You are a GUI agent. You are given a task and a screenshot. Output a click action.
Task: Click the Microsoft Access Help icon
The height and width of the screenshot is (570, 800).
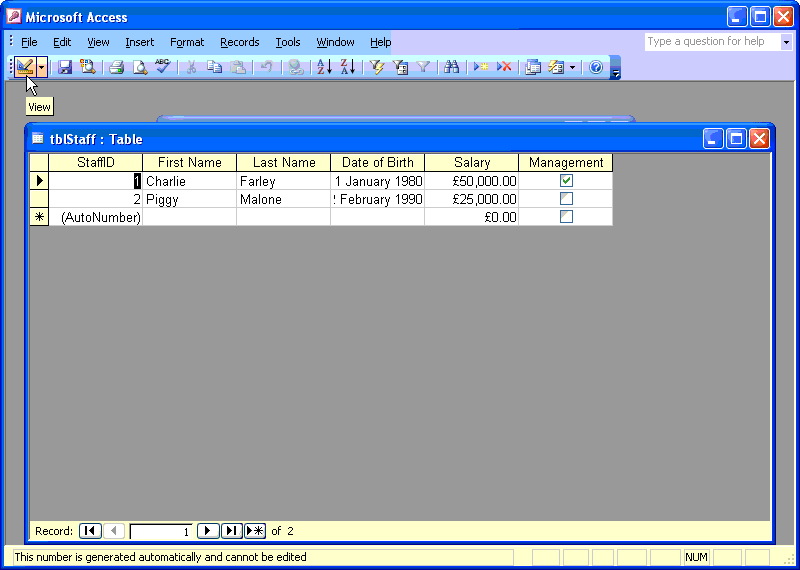[x=596, y=67]
